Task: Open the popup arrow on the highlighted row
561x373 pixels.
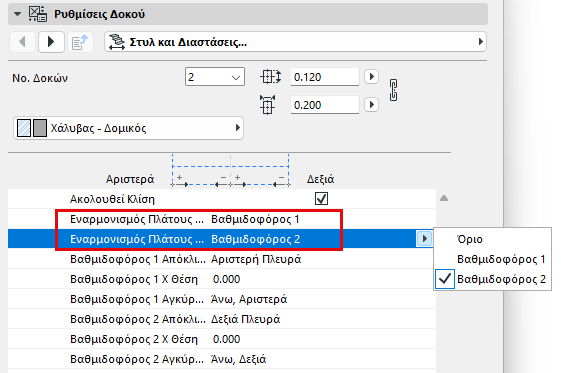Action: pyautogui.click(x=424, y=239)
